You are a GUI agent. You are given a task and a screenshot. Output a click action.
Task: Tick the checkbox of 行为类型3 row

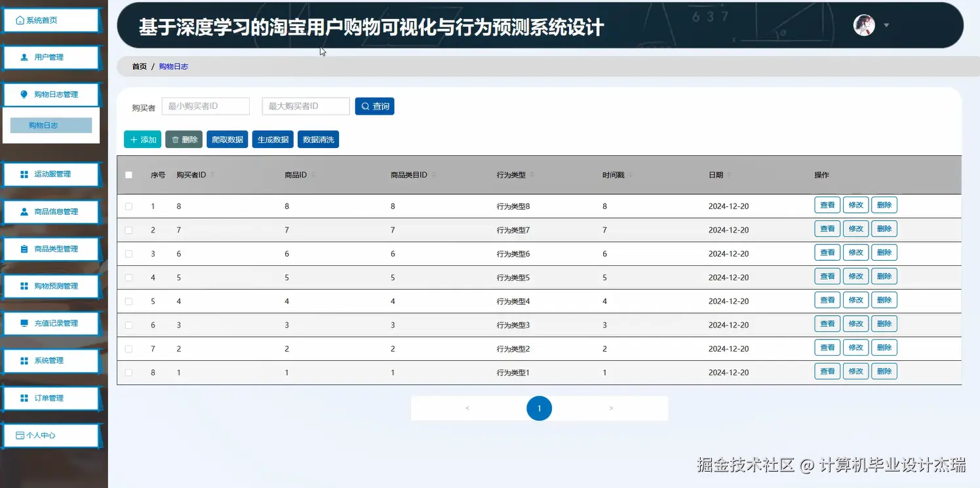tap(128, 325)
